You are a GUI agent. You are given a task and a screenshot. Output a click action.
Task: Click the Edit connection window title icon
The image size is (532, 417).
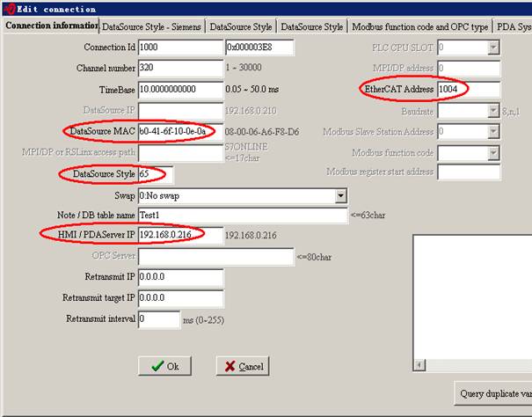pyautogui.click(x=7, y=8)
